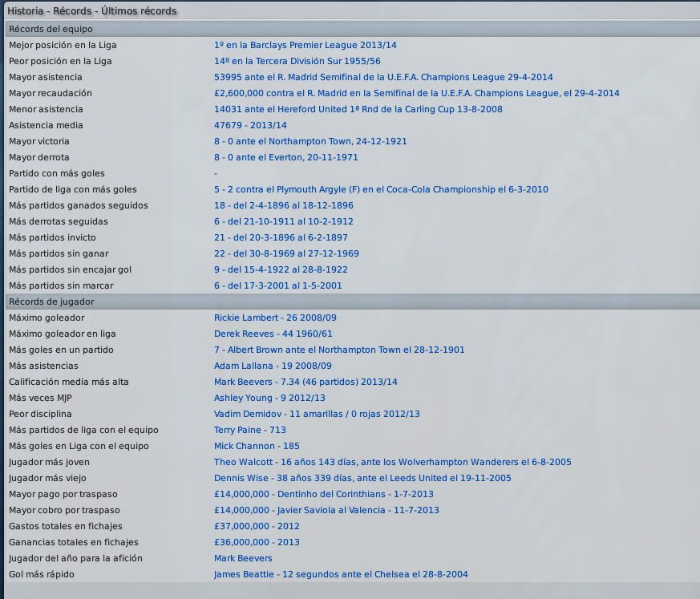Open the 8 - 0 defeat against Everton
The image size is (700, 599).
click(285, 157)
